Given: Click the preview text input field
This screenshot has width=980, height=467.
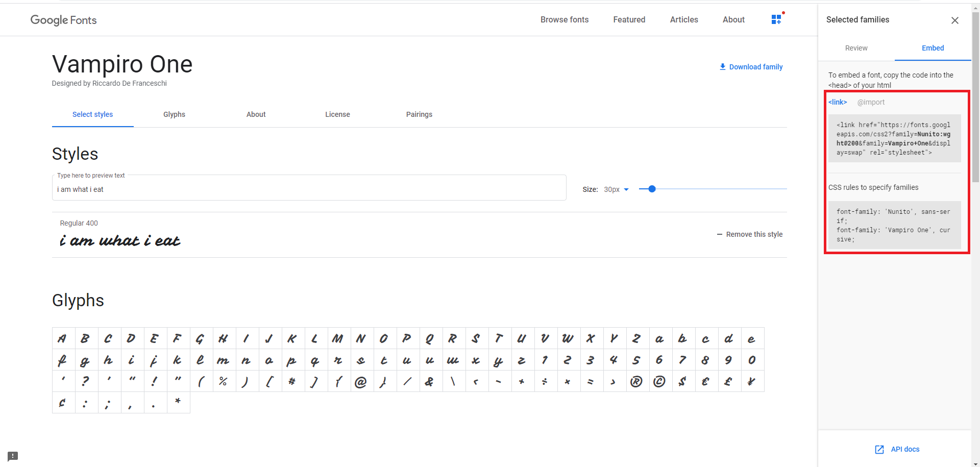Looking at the screenshot, I should click(x=309, y=189).
